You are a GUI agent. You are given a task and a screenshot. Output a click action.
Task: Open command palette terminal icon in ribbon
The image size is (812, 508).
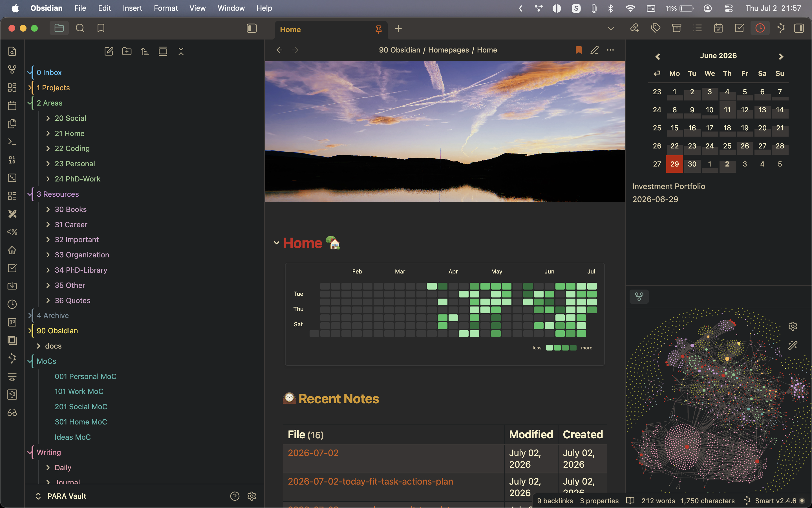[x=12, y=142]
